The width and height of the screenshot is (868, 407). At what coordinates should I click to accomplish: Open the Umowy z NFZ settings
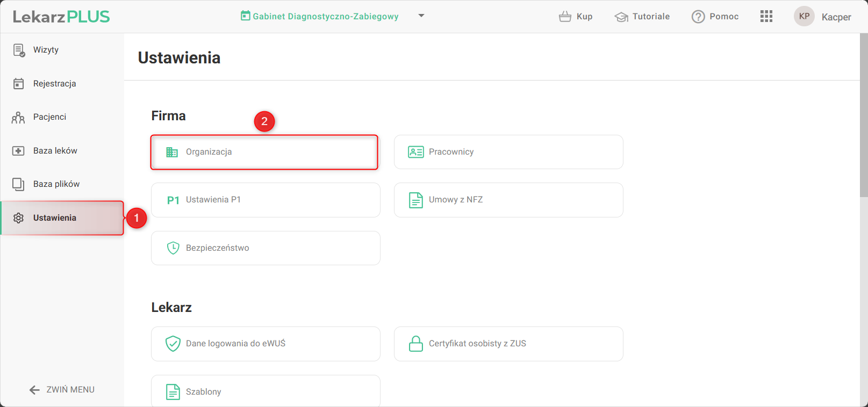508,200
